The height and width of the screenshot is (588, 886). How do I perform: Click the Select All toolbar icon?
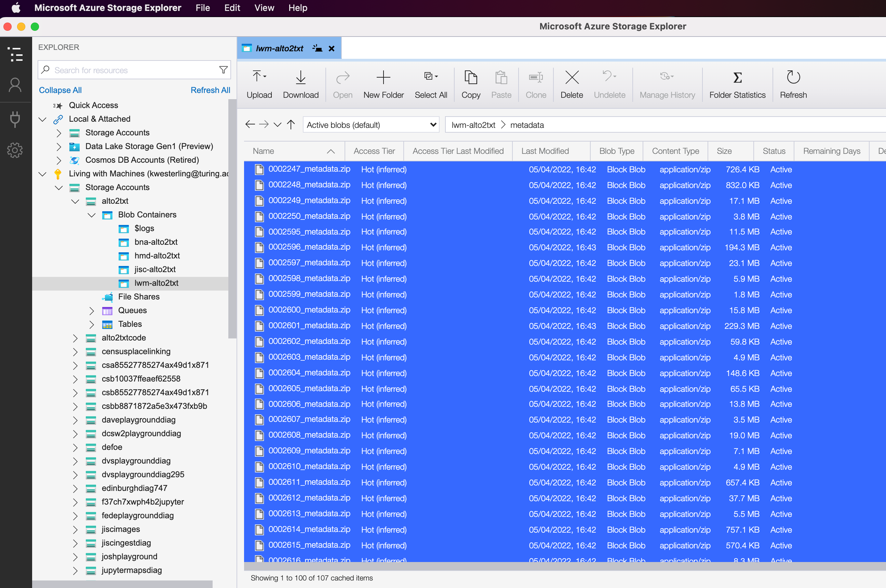(430, 77)
